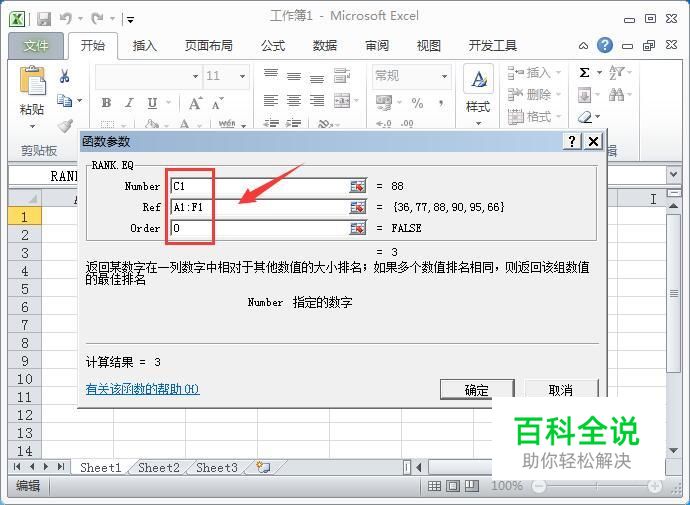Viewport: 690px width, 505px height.
Task: Open the 文件 File tab
Action: tap(36, 45)
